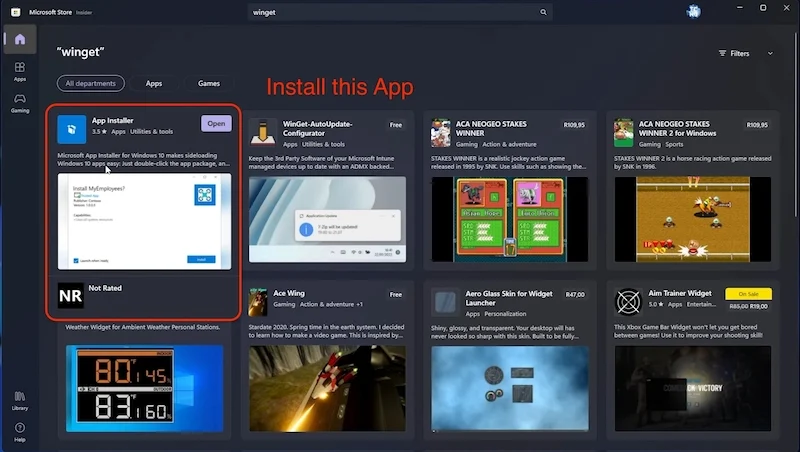Open the Gaming sidebar section
Image resolution: width=800 pixels, height=452 pixels.
pyautogui.click(x=20, y=103)
